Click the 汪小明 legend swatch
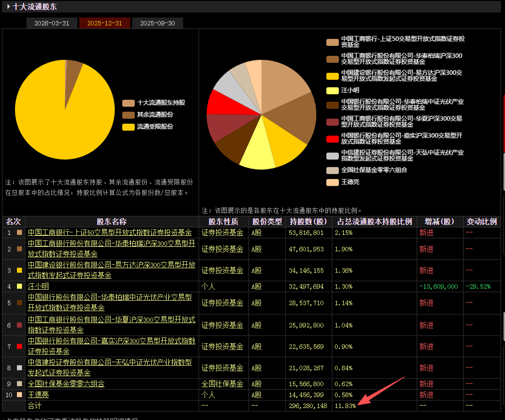 click(332, 90)
